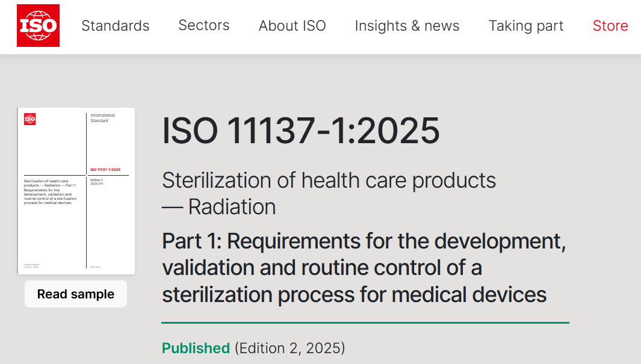The image size is (641, 364).
Task: Click the red ISO 11137-1:2025 cover reference
Action: click(105, 170)
